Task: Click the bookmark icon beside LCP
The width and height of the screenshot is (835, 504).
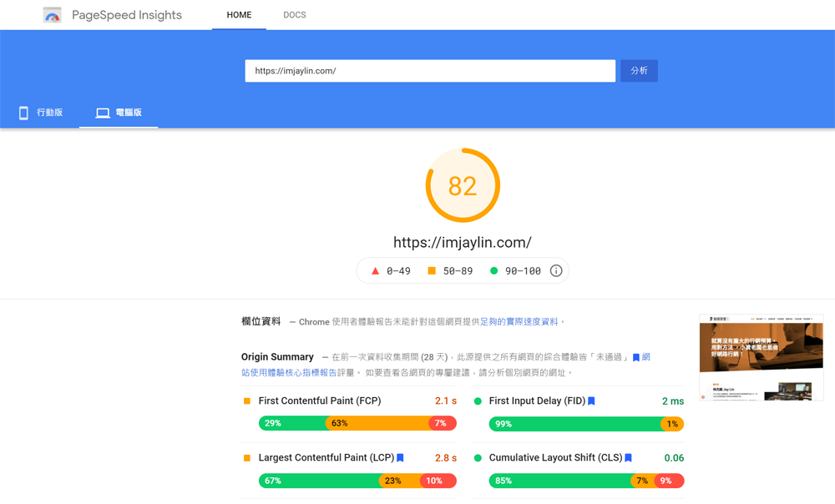Action: [x=401, y=458]
